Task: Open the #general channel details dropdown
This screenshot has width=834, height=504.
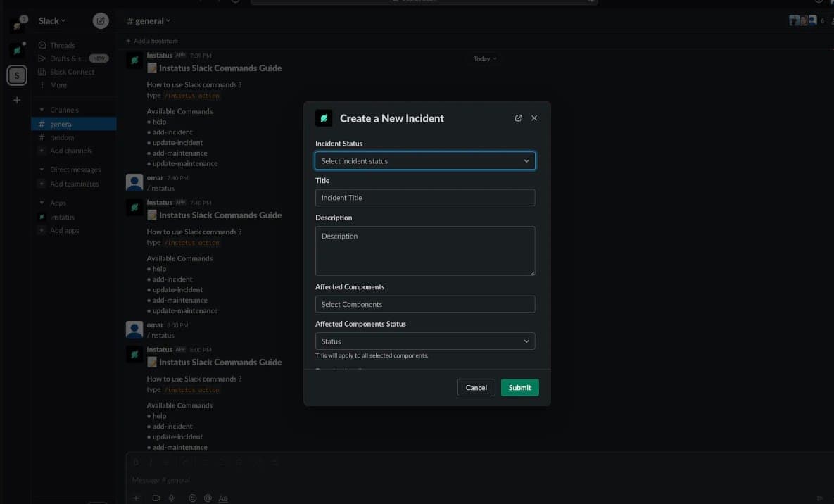Action: 149,20
